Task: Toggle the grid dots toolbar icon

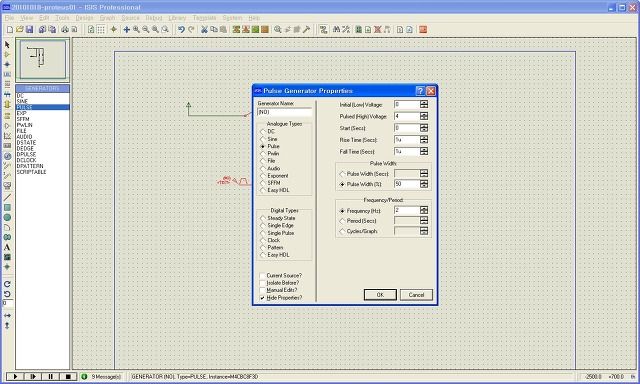Action: 101,29
